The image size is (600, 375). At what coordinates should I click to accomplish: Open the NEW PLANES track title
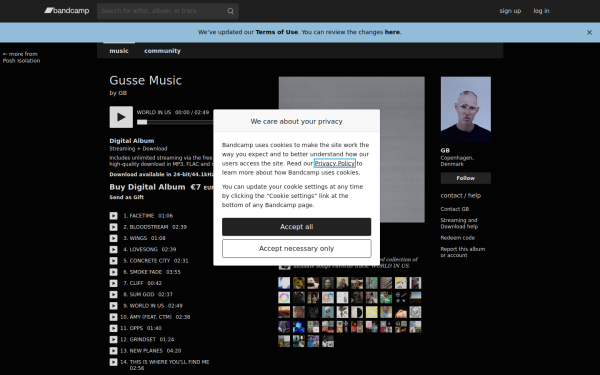coord(146,351)
